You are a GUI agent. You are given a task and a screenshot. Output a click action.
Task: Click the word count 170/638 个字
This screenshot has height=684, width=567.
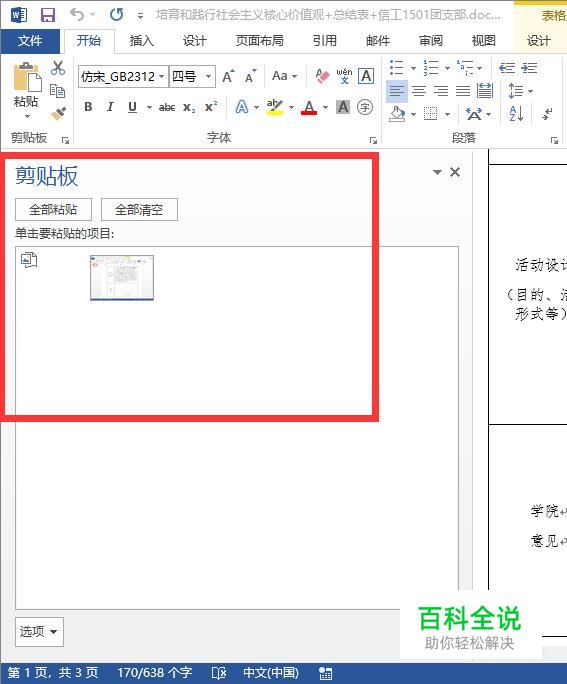[154, 673]
